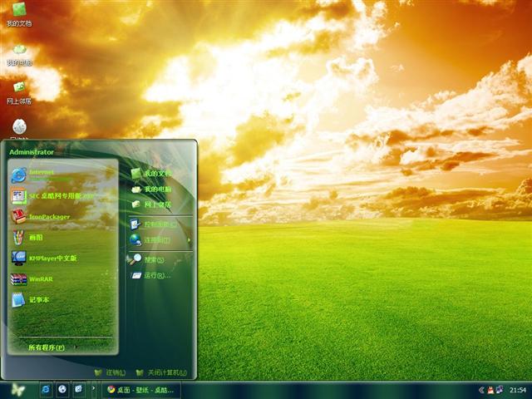This screenshot has height=399, width=532.
Task: Click the butterfly Start button
Action: 17,390
